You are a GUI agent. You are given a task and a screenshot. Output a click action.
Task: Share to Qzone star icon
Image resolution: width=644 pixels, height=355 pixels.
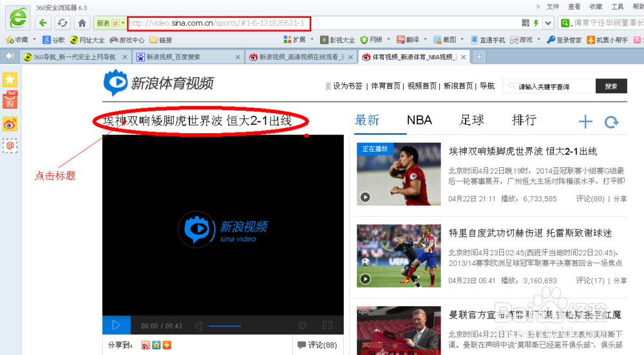(x=156, y=345)
